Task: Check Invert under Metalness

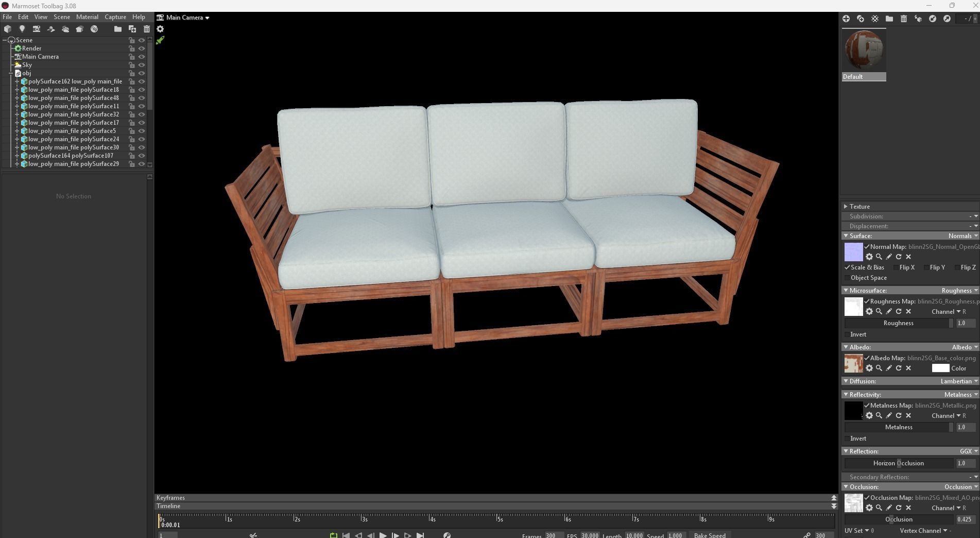Action: [847, 439]
